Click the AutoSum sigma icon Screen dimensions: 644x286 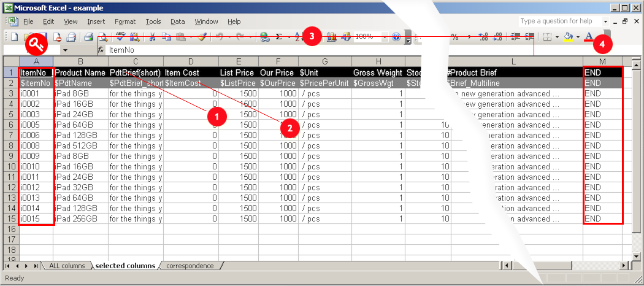(279, 37)
